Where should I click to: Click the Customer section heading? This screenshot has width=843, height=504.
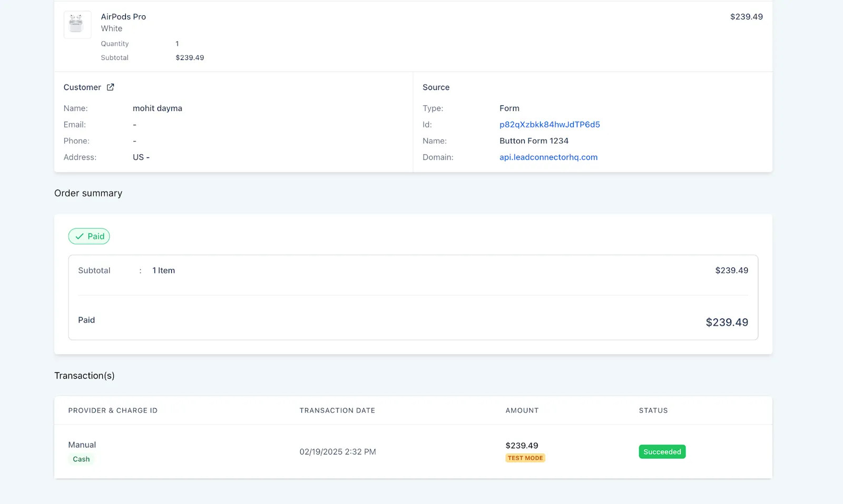pyautogui.click(x=82, y=87)
